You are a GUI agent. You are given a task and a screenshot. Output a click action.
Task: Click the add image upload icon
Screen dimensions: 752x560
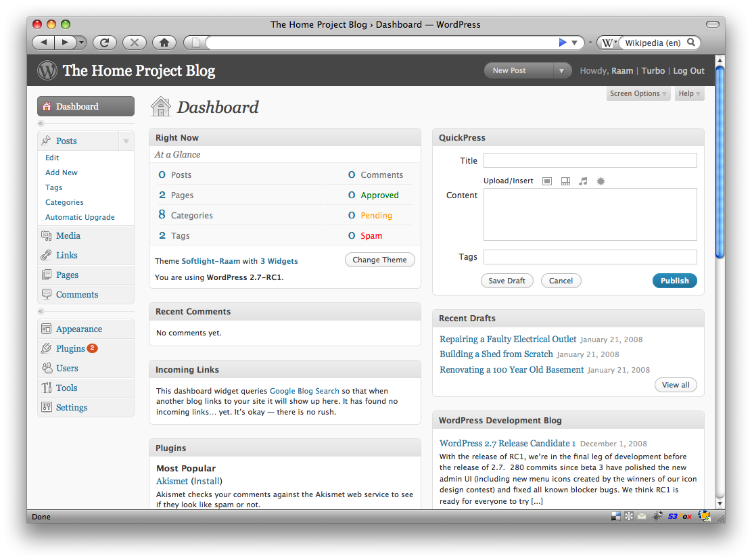click(x=547, y=181)
